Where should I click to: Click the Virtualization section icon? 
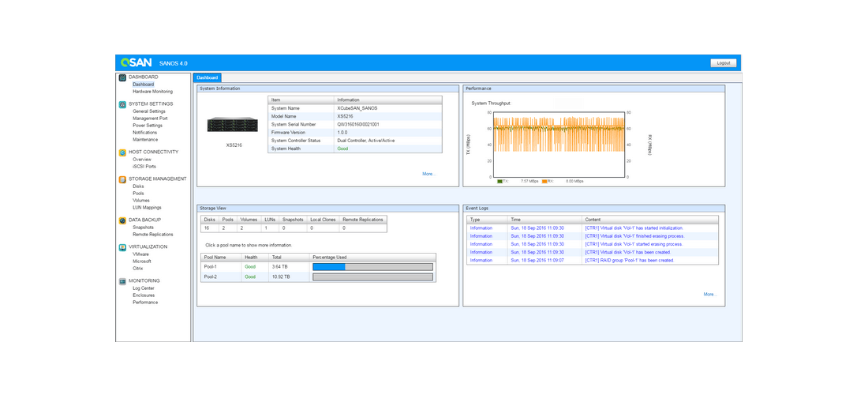tap(122, 247)
